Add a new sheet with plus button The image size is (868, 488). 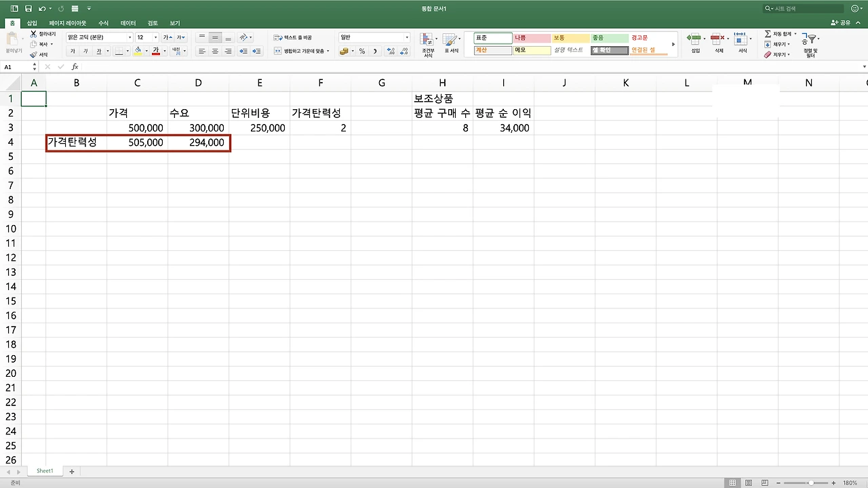pos(71,471)
